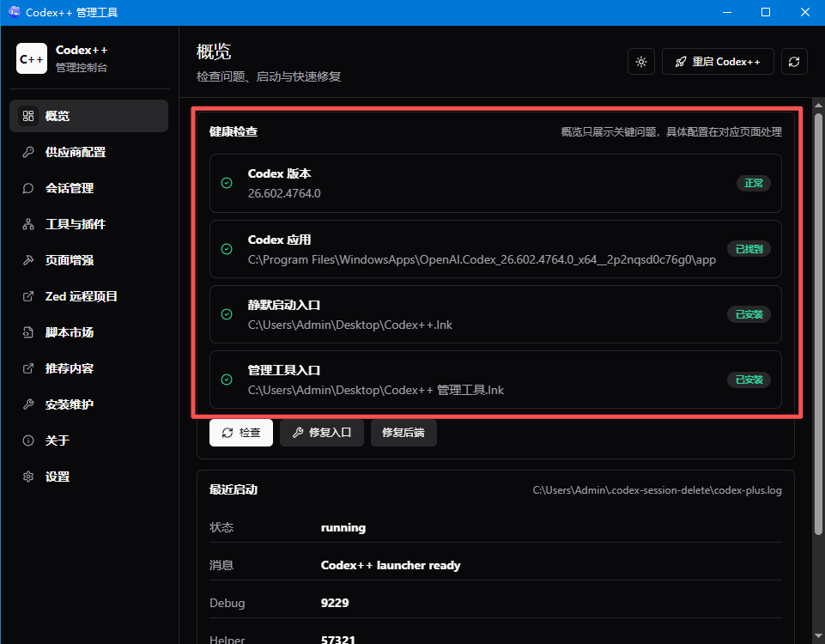Open 脚本市场 page

[x=89, y=332]
